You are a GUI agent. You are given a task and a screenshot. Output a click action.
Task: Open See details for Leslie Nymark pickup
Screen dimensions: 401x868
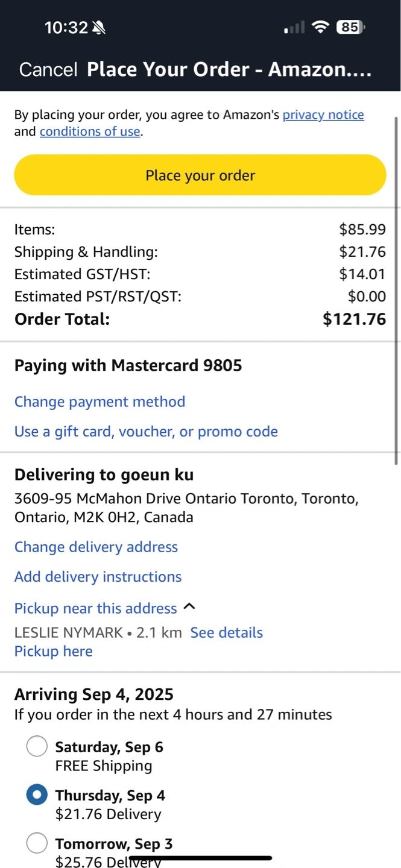click(227, 632)
